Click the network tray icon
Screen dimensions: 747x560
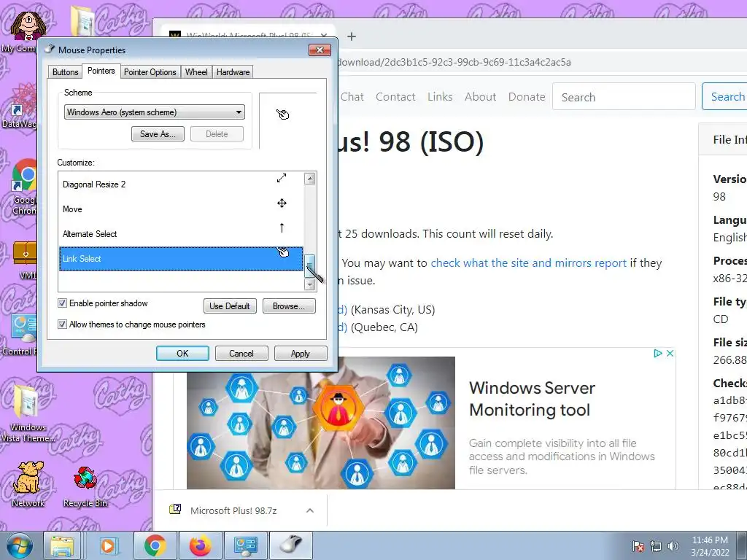click(656, 546)
